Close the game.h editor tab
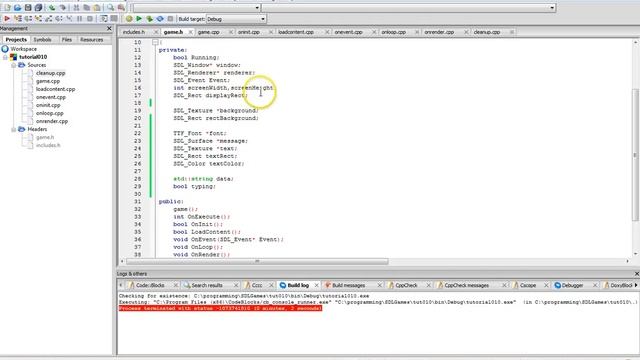Image resolution: width=640 pixels, height=360 pixels. (x=190, y=32)
